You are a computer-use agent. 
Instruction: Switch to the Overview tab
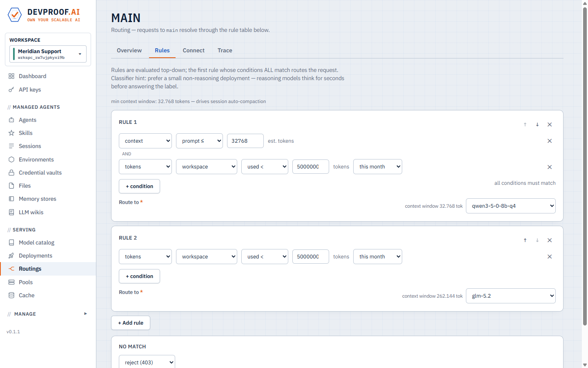129,50
